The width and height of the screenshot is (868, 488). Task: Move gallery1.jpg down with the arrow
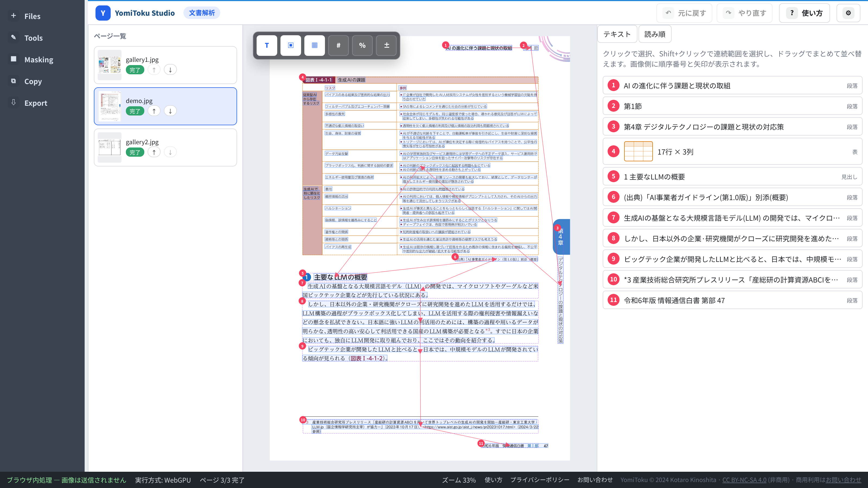pos(170,70)
